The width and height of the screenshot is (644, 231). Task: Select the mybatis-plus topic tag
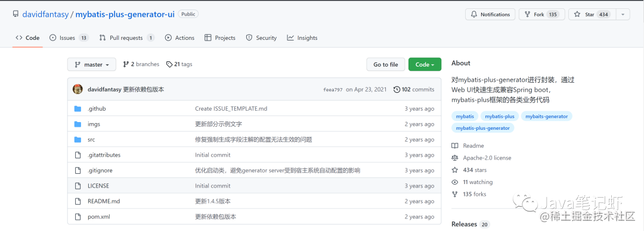tap(500, 117)
